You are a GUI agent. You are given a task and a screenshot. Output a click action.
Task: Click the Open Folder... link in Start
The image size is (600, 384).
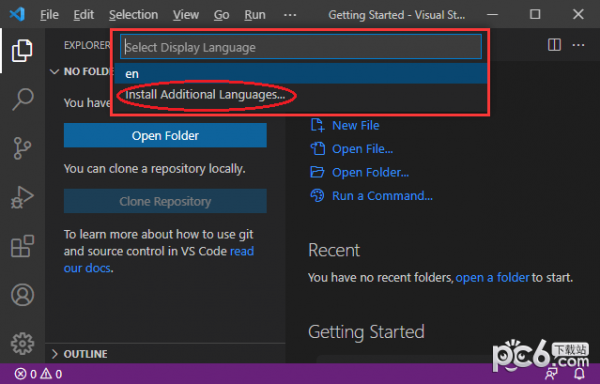pos(370,172)
